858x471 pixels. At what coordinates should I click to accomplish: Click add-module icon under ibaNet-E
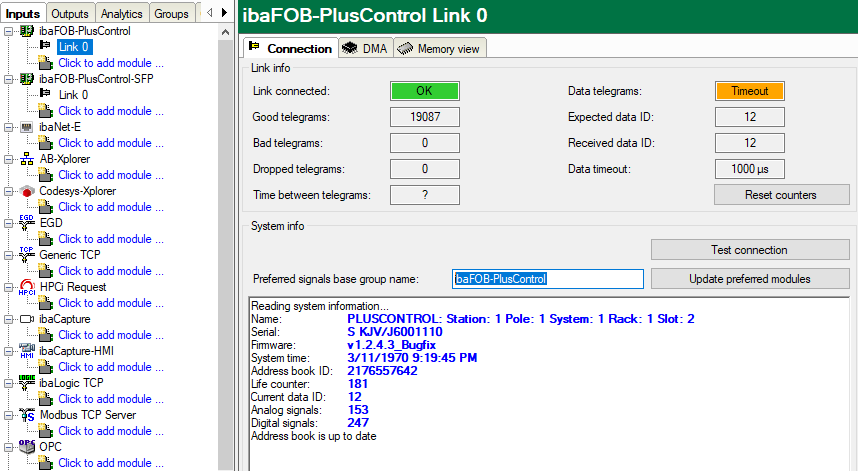click(x=46, y=143)
